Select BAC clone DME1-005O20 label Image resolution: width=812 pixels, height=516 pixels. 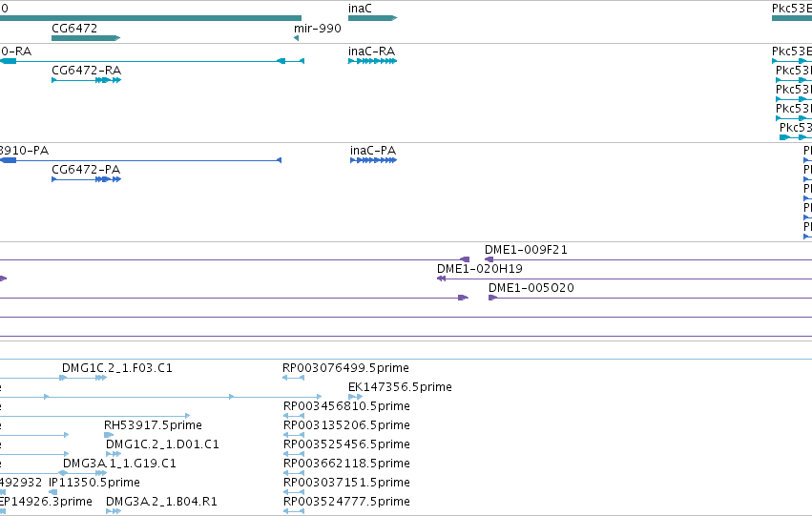coord(531,288)
